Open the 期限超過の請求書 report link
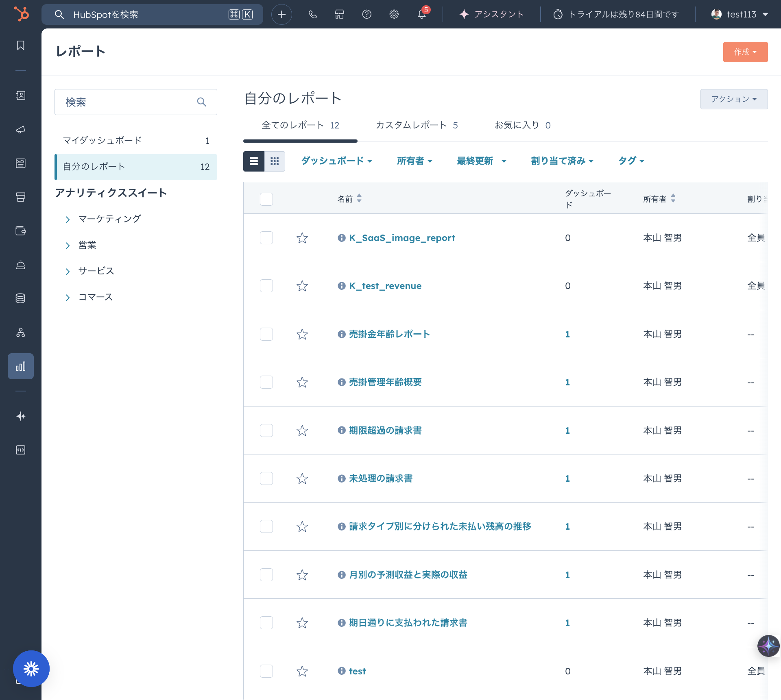This screenshot has height=700, width=781. [x=385, y=430]
